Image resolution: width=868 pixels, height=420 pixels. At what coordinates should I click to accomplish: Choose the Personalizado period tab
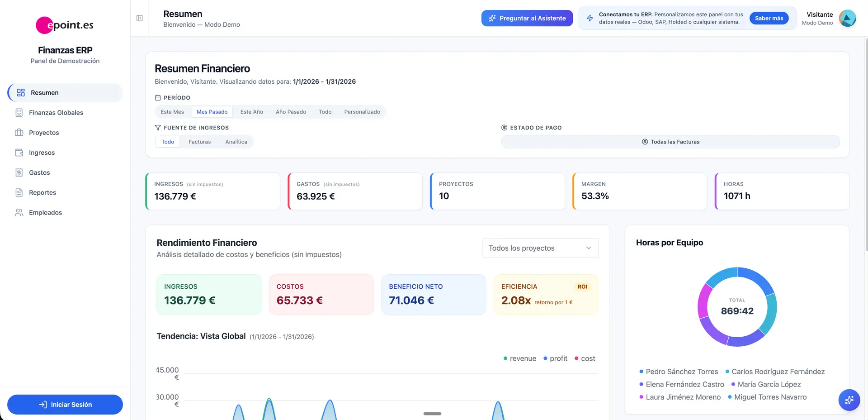(362, 112)
